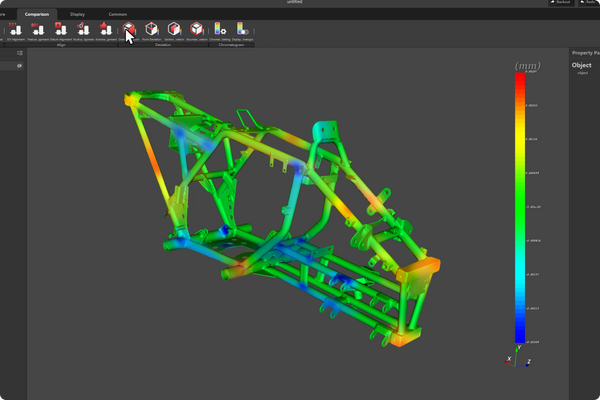Click the Boundary Deviation icon
Screen dimensions: 600x400
point(196,30)
